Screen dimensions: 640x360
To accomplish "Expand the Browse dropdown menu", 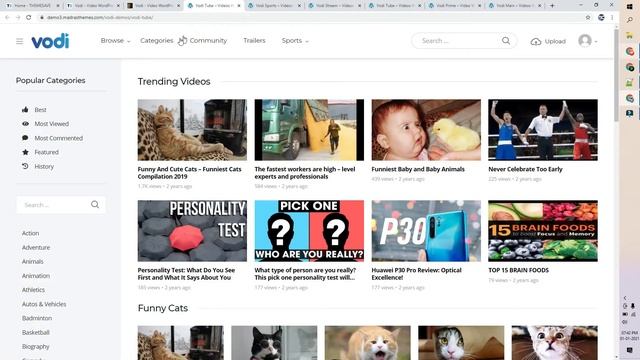I will click(x=115, y=41).
